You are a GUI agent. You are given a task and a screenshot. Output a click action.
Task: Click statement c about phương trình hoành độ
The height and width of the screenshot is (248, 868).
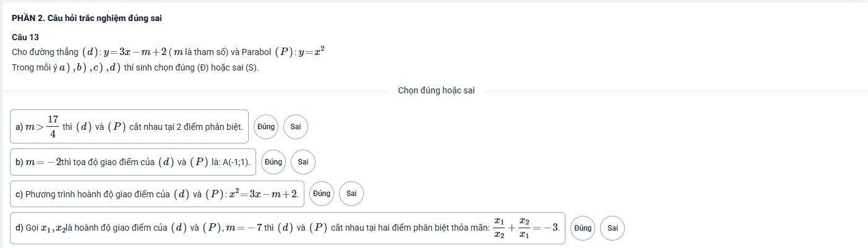click(x=157, y=194)
